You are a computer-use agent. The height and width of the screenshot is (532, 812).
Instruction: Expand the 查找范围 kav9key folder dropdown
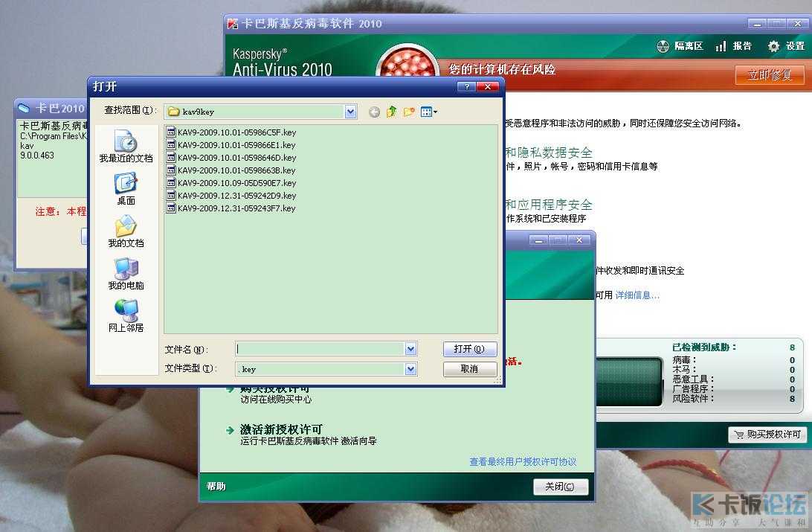point(350,112)
